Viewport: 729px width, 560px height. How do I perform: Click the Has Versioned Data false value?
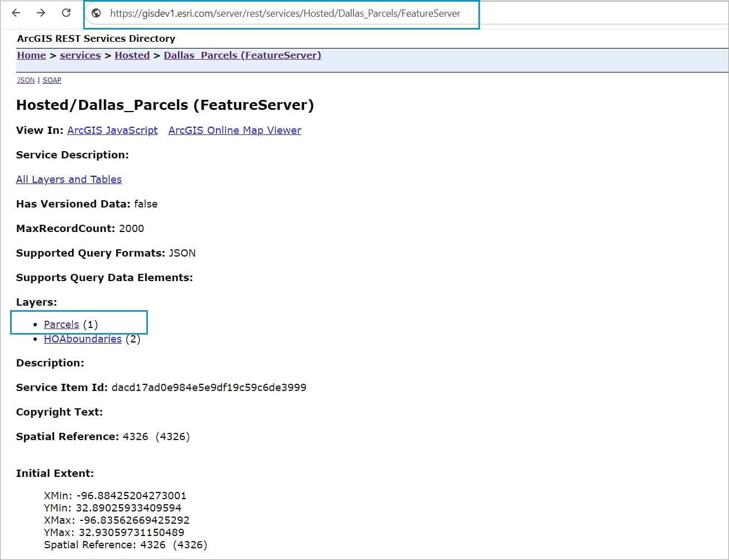[146, 204]
